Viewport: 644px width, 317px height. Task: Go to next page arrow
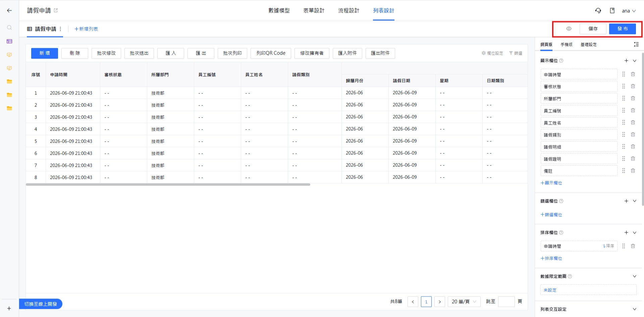point(440,302)
